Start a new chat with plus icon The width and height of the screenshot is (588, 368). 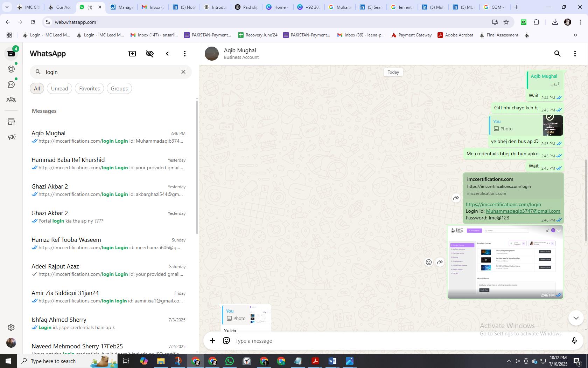pos(132,54)
